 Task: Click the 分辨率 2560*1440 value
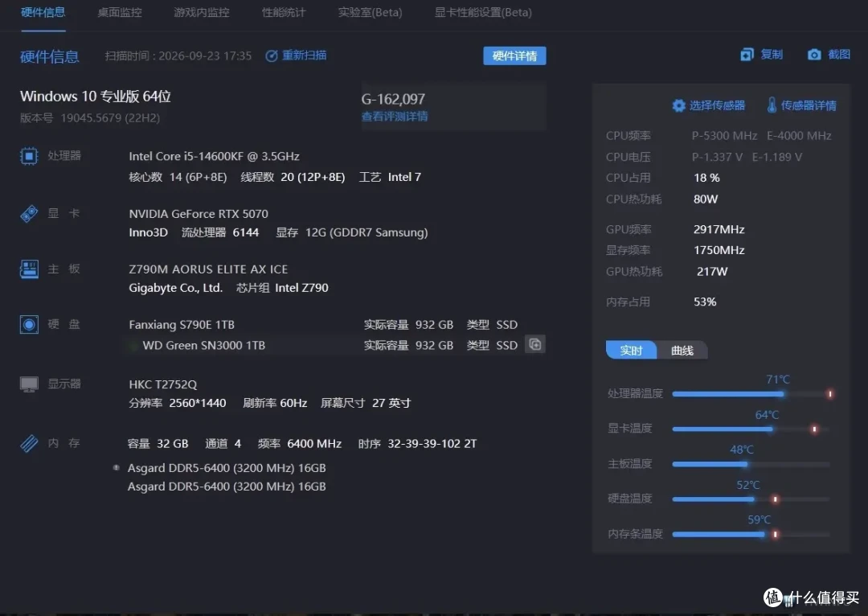[197, 403]
